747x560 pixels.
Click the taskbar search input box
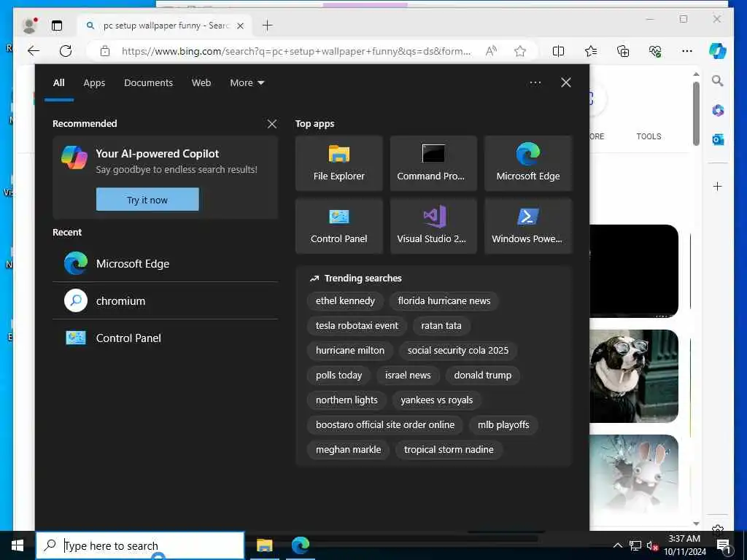[x=140, y=545]
